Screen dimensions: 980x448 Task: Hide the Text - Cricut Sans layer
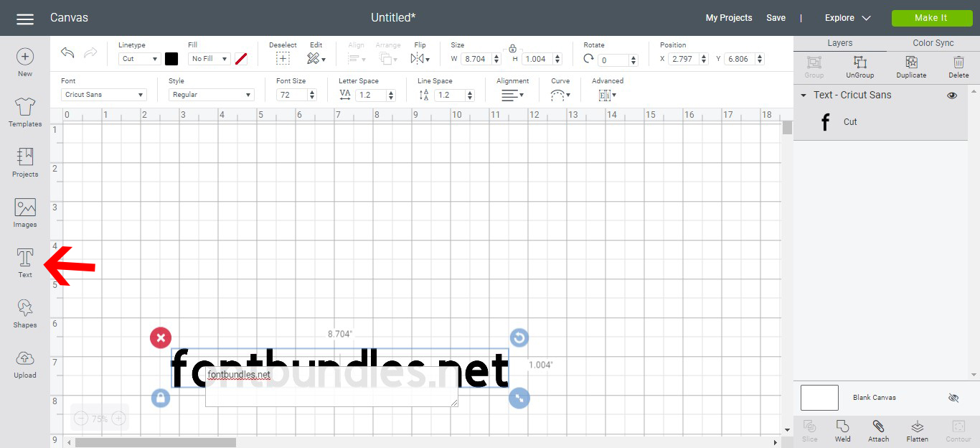[x=952, y=95]
